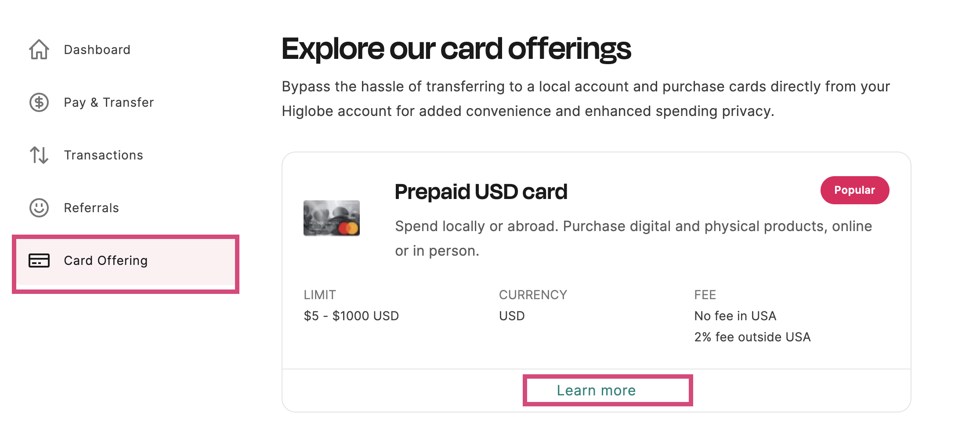Viewport: 980px width, 427px height.
Task: Click the Explore our card offerings heading
Action: coord(457,49)
